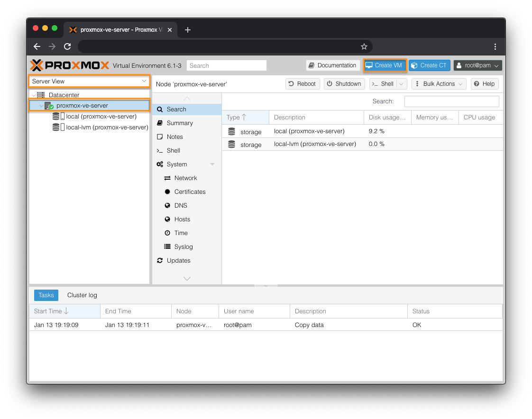Open the Notes menu item
This screenshot has width=532, height=419.
(187, 137)
